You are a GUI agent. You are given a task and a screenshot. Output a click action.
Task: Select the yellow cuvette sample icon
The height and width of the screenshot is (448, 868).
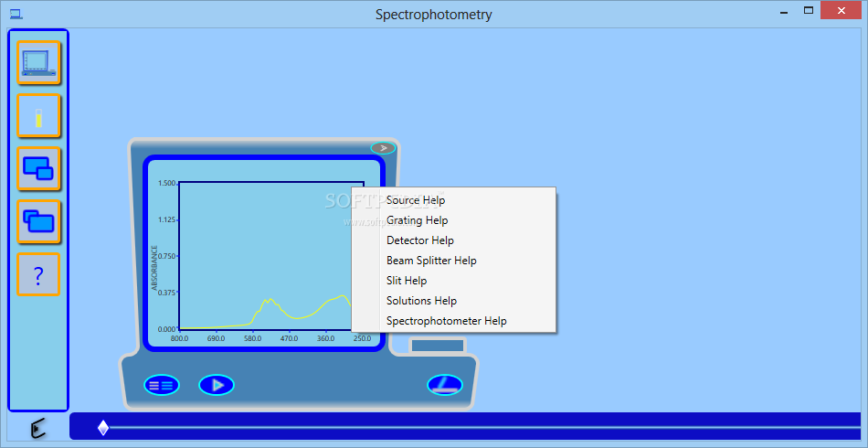pos(38,116)
